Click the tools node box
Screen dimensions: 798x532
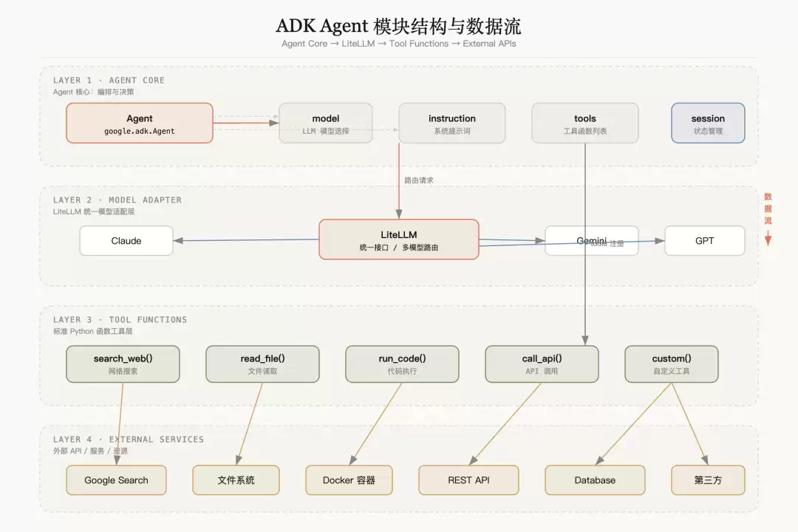coord(585,123)
